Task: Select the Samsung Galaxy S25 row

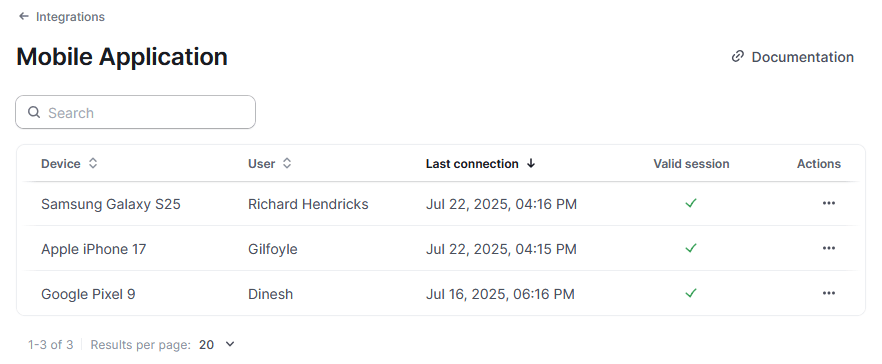Action: 441,204
